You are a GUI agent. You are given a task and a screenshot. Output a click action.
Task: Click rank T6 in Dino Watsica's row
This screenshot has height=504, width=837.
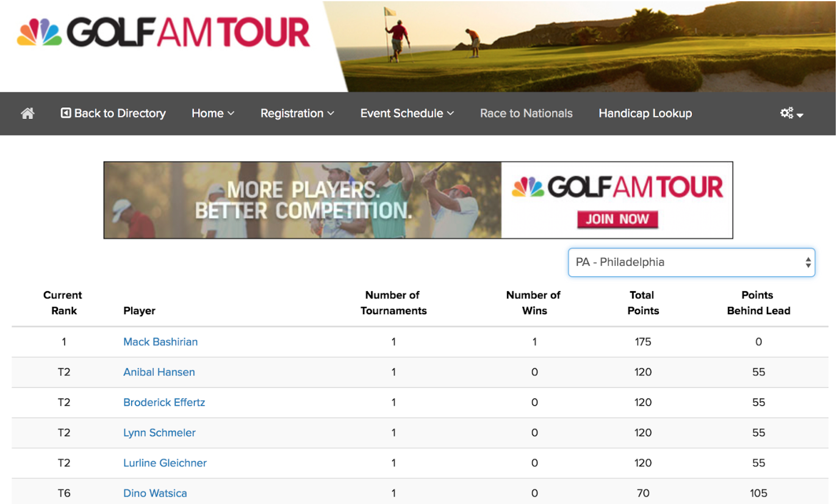[x=64, y=493]
